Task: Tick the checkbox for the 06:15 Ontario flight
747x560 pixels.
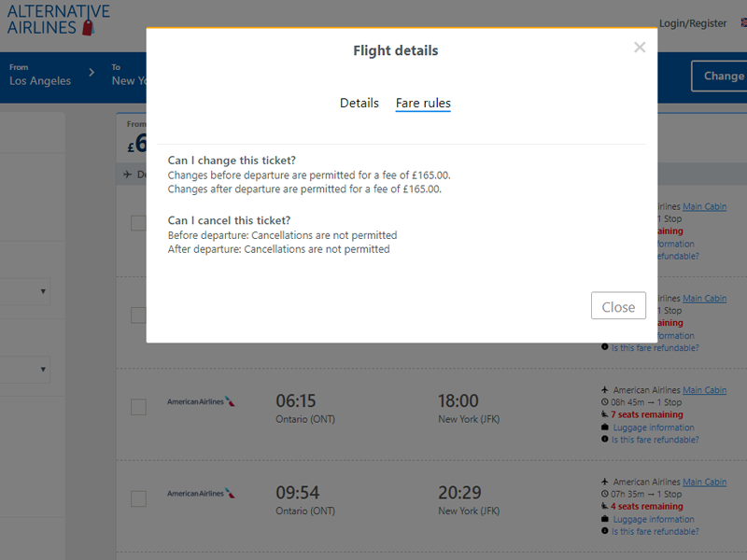Action: [138, 407]
